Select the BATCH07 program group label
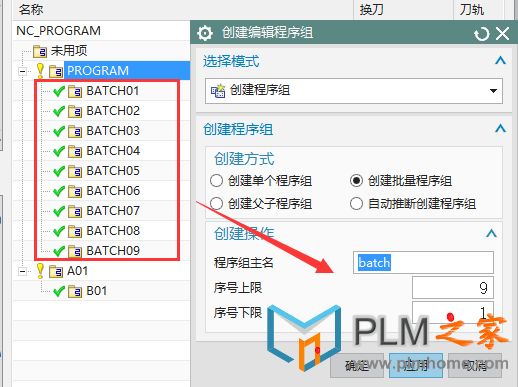518x387 pixels. point(113,211)
